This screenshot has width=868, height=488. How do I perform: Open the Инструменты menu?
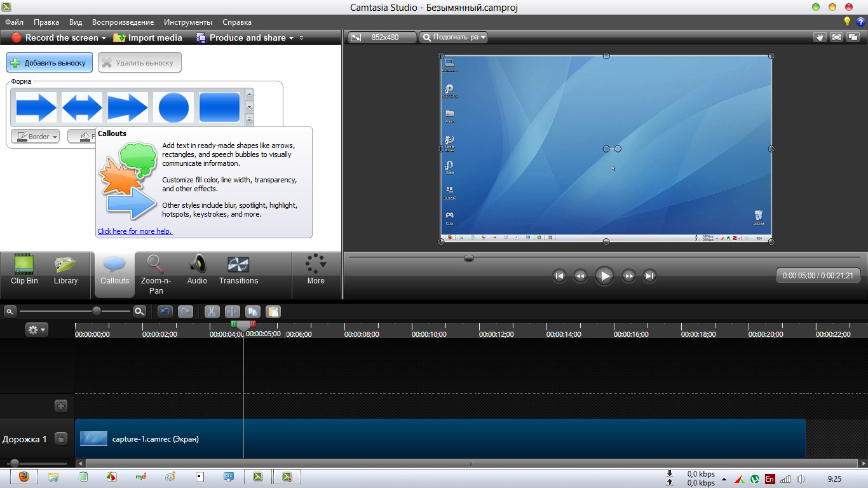(187, 22)
